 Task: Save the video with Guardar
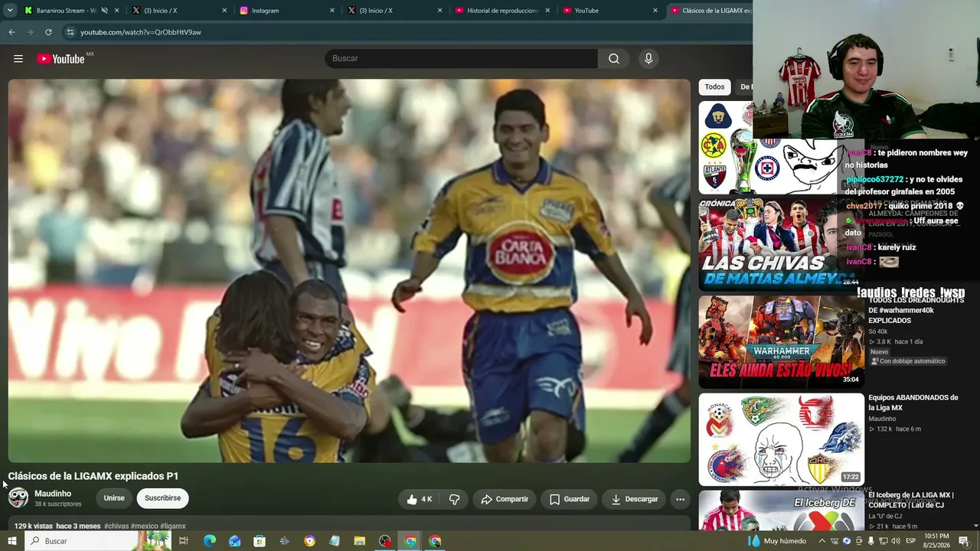pyautogui.click(x=569, y=499)
